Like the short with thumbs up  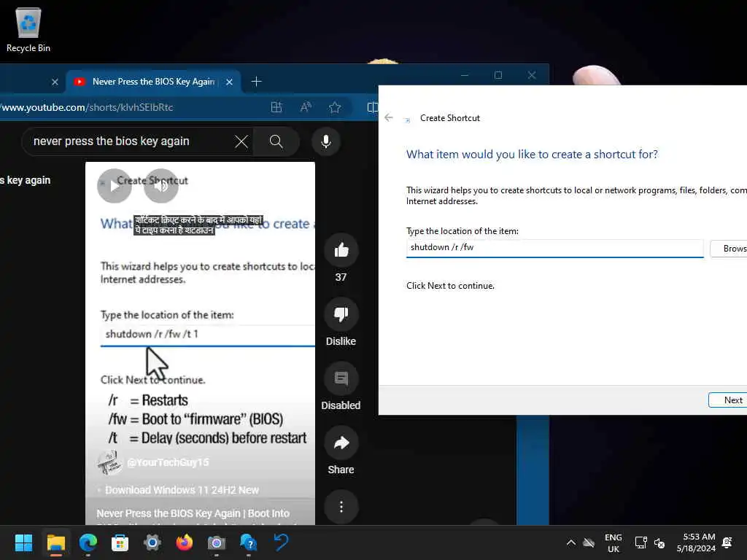pos(341,250)
